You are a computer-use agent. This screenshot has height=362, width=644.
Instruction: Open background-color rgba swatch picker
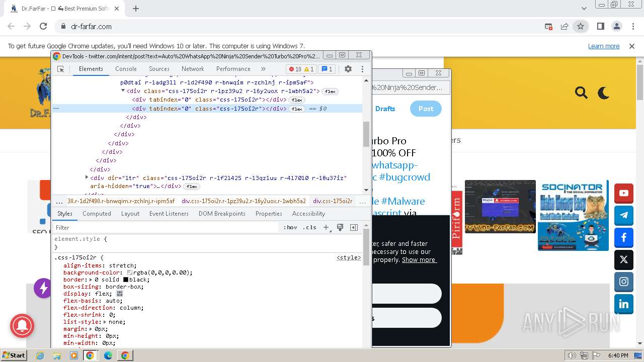coord(130,273)
